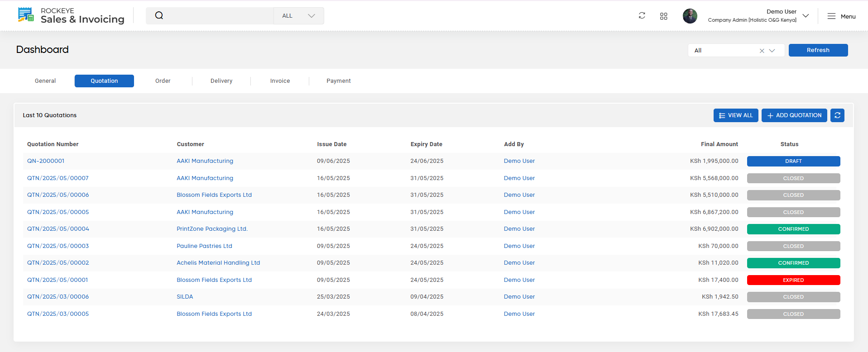
Task: Open quotation QN-2000001 link
Action: tap(46, 161)
